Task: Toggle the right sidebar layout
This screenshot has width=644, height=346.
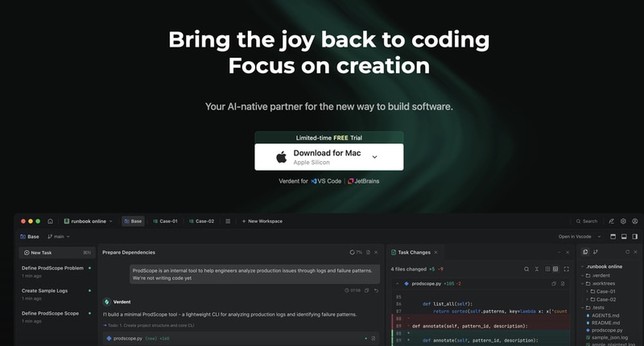Action: (x=635, y=237)
